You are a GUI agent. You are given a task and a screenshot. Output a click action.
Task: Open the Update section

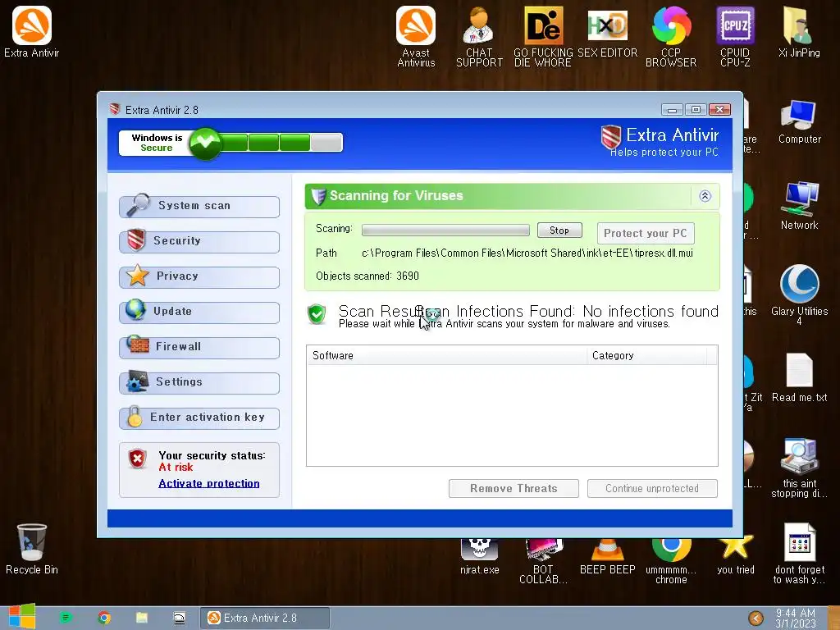[199, 312]
